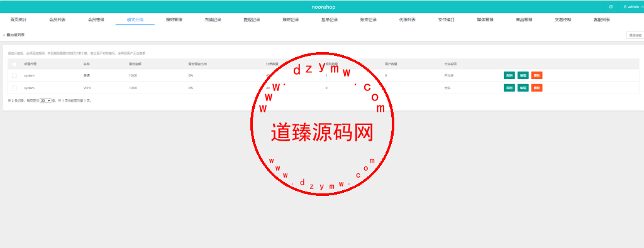Open the 理财管理 tab

click(174, 19)
